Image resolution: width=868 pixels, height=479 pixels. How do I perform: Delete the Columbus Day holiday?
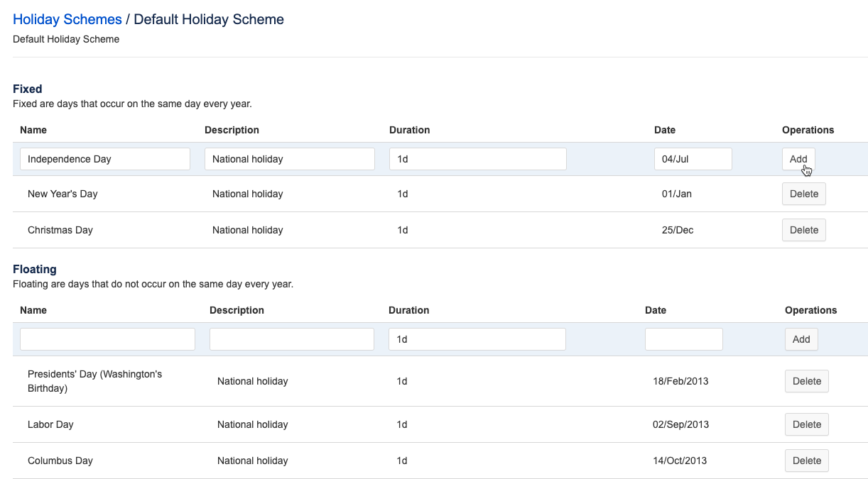(x=806, y=461)
